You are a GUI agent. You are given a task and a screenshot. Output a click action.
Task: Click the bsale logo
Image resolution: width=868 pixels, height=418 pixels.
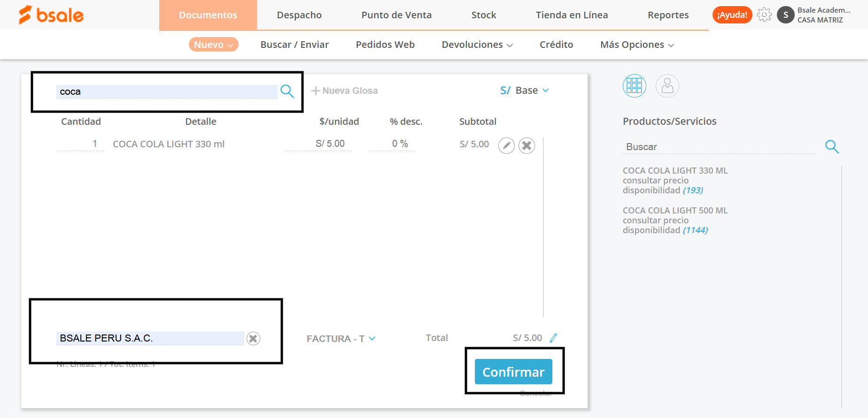[x=51, y=15]
